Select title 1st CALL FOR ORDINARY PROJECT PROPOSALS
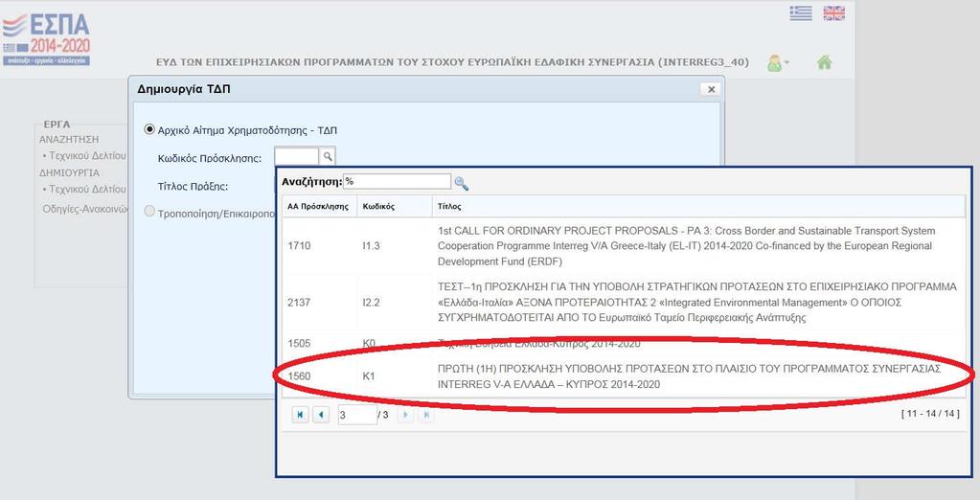The height and width of the screenshot is (500, 980). point(686,245)
